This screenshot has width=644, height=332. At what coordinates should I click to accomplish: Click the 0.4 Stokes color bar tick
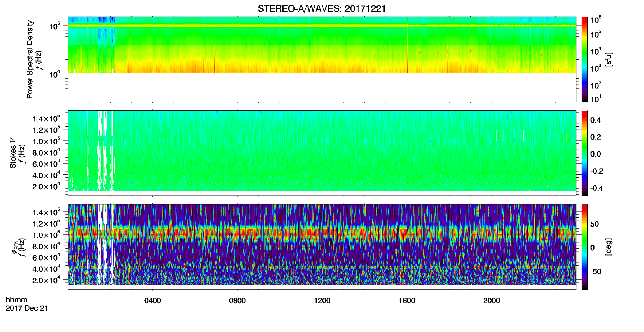(x=595, y=120)
